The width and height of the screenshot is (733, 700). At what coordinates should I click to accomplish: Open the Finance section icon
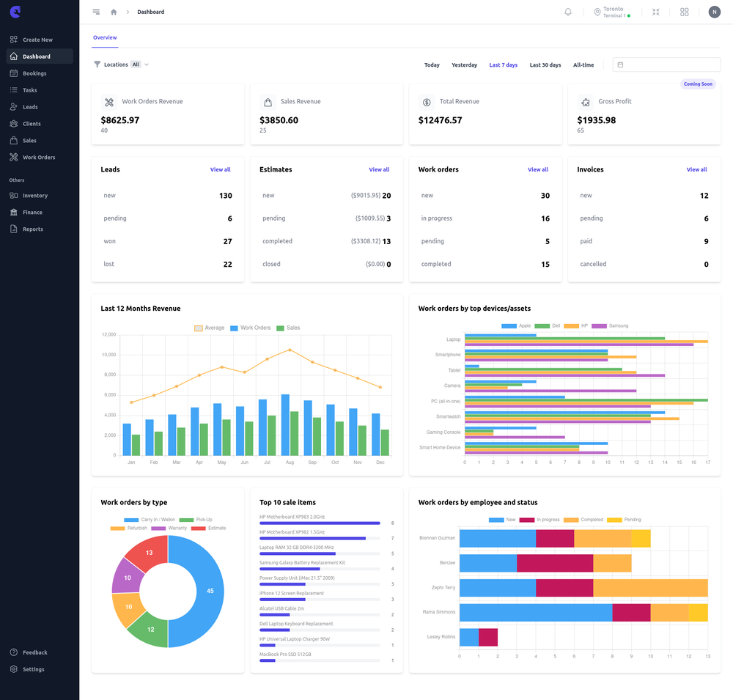point(15,212)
